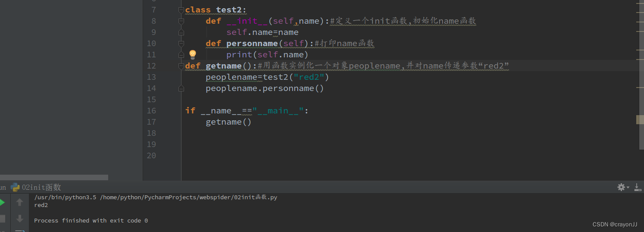Screen dimensions: 644x232
Task: Click 'Process finished with exit code 0'
Action: pos(91,221)
